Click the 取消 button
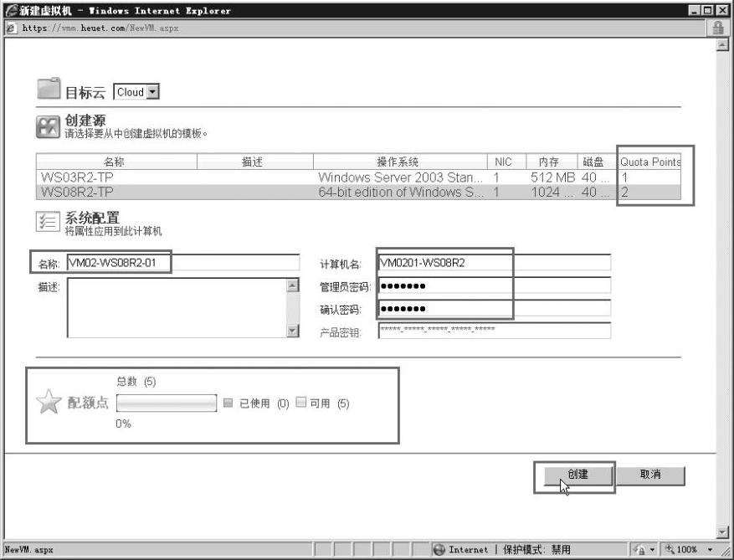The width and height of the screenshot is (734, 560). pos(650,475)
